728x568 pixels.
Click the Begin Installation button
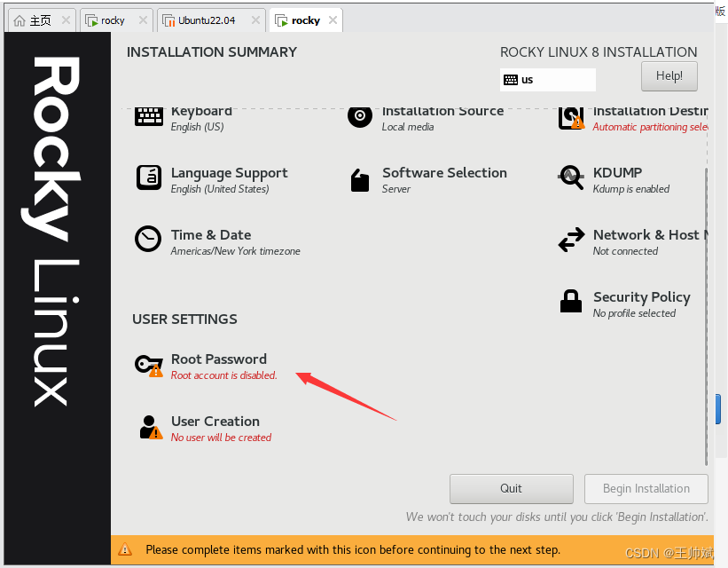[x=646, y=488]
